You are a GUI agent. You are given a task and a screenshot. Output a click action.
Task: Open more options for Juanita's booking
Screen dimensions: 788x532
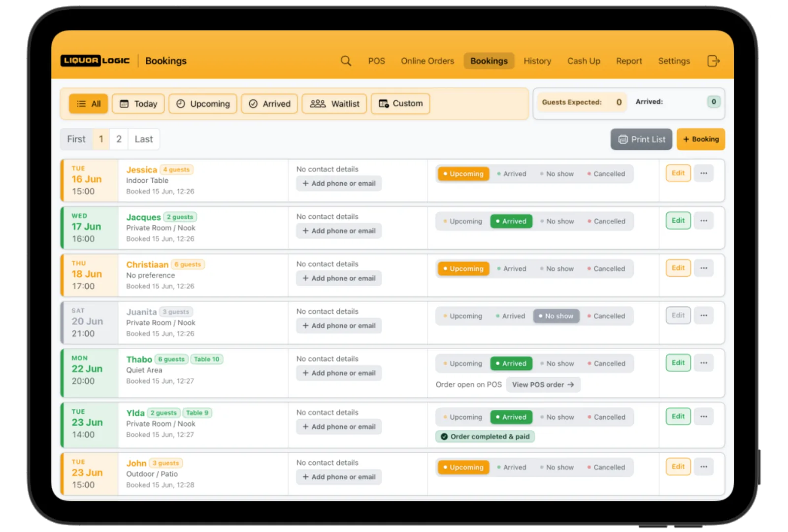[704, 315]
